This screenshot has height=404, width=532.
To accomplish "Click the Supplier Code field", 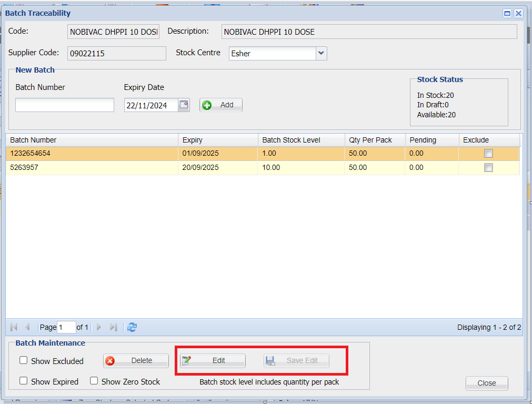I will coord(117,53).
